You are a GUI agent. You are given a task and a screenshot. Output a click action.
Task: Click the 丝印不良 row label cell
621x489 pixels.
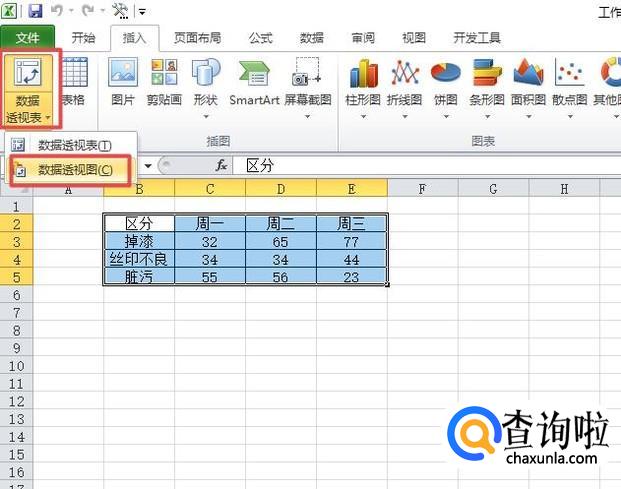click(139, 259)
